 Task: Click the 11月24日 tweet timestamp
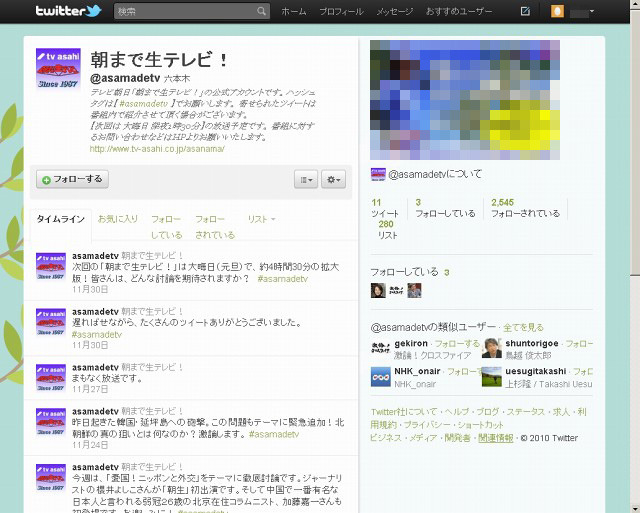coord(90,445)
